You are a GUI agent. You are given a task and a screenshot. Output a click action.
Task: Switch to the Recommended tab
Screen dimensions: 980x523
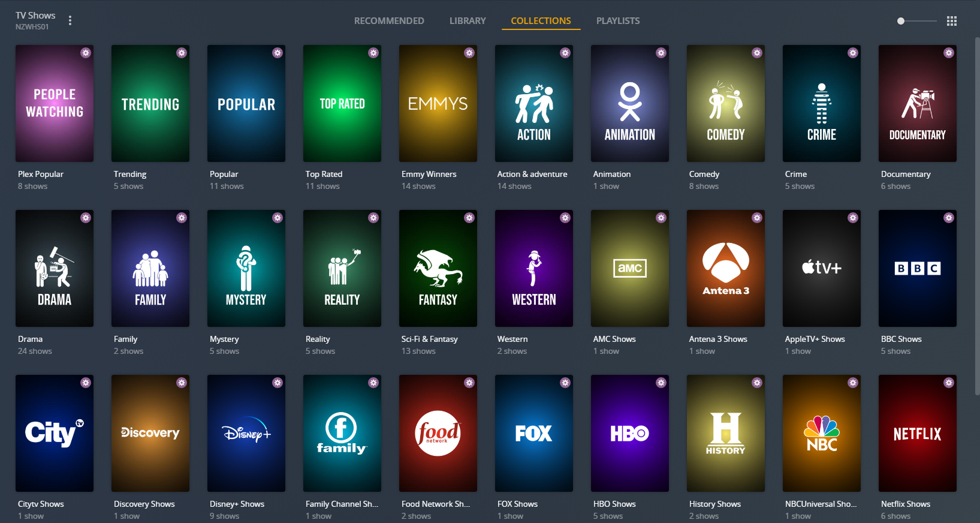(389, 21)
